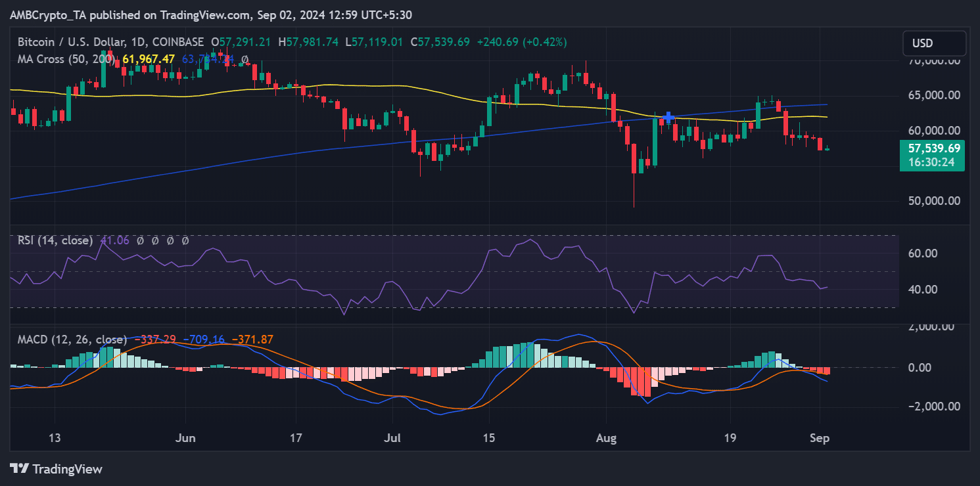
Task: Click the Jul label on time axis
Action: 392,437
